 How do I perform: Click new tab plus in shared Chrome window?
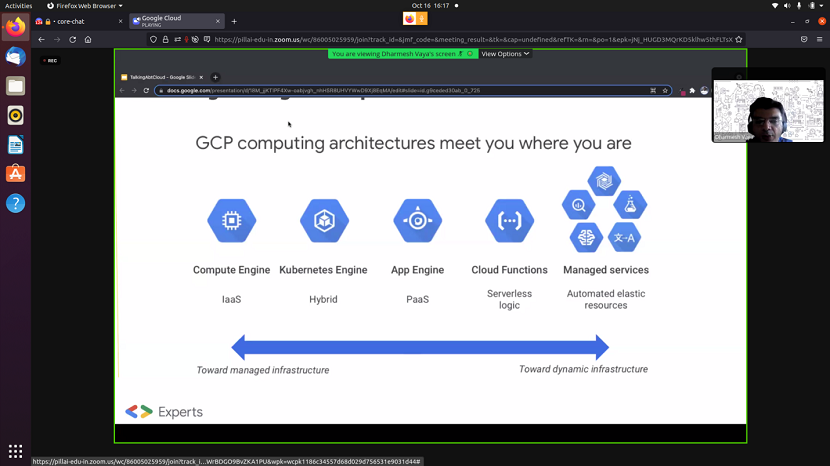click(215, 77)
